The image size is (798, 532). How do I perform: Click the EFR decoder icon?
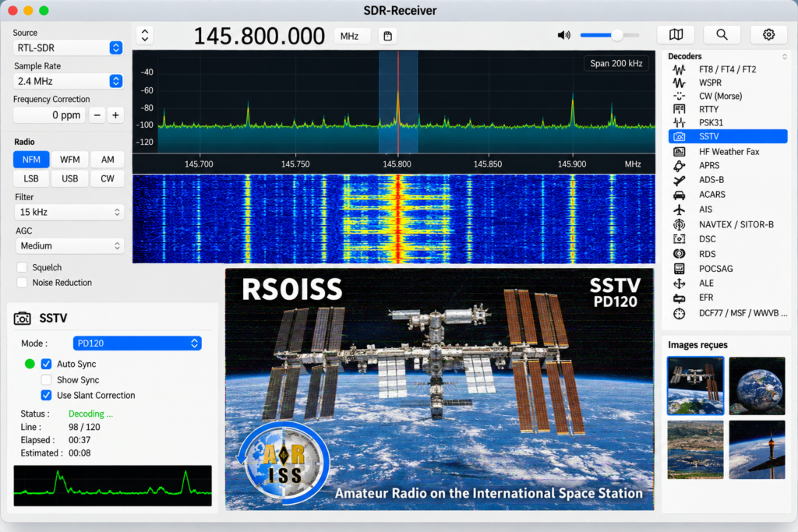pyautogui.click(x=679, y=298)
